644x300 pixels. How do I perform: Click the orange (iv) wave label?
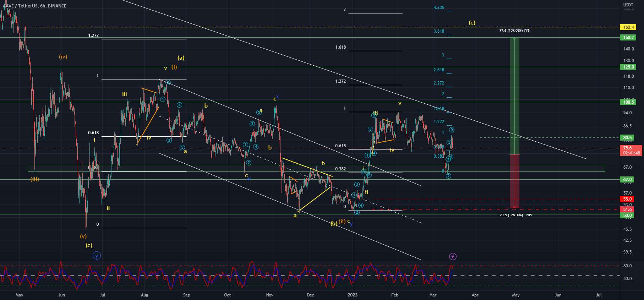click(x=63, y=57)
